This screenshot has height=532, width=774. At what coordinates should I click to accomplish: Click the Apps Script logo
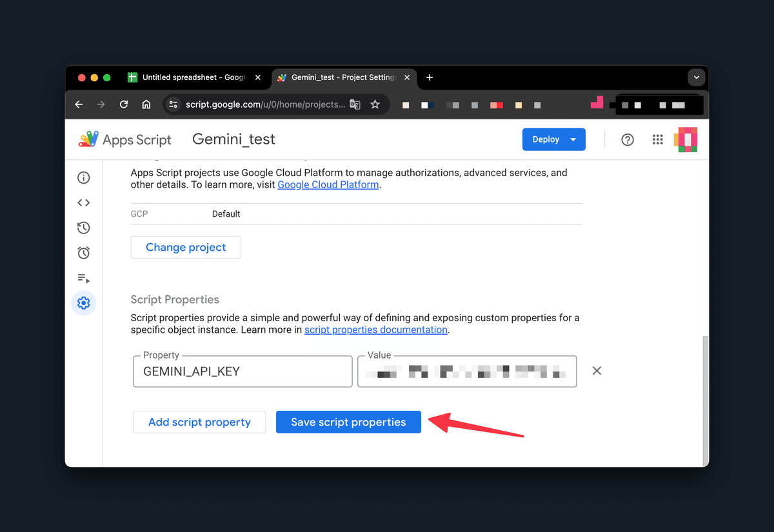(x=125, y=139)
